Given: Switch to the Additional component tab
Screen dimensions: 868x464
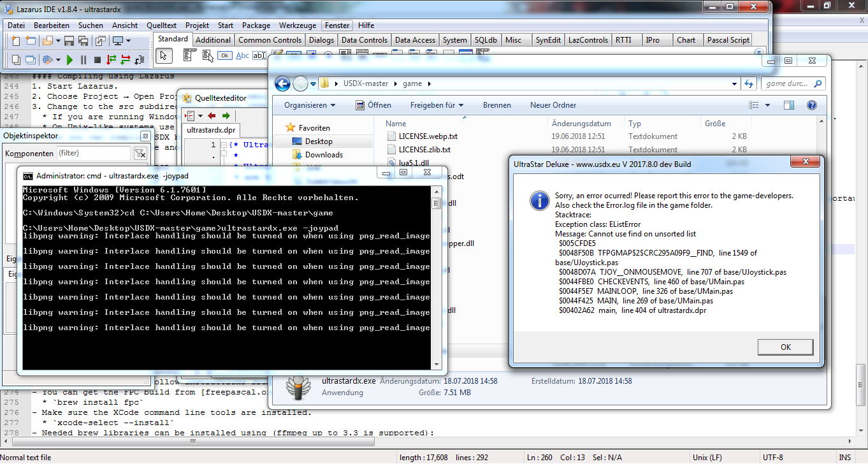Looking at the screenshot, I should (213, 39).
